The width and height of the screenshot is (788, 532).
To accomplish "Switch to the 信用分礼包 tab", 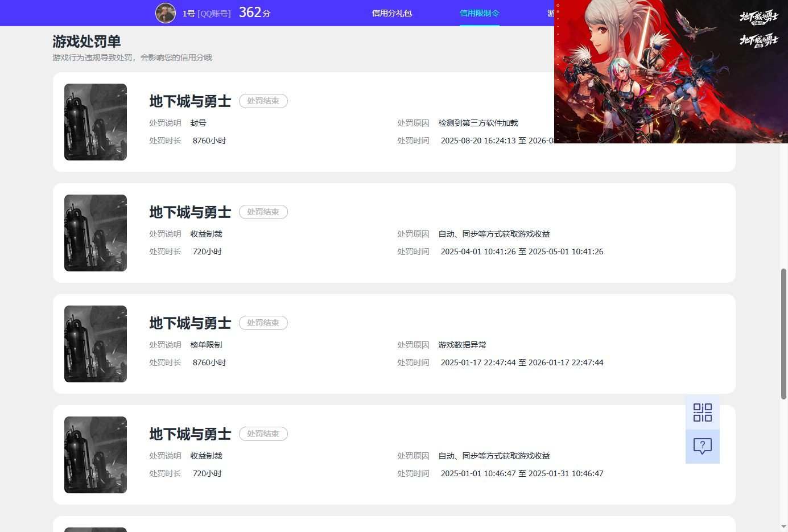I will (x=392, y=13).
